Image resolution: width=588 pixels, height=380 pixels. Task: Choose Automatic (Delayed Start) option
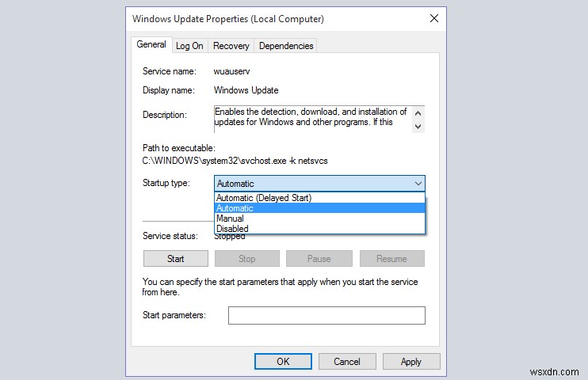pos(319,197)
